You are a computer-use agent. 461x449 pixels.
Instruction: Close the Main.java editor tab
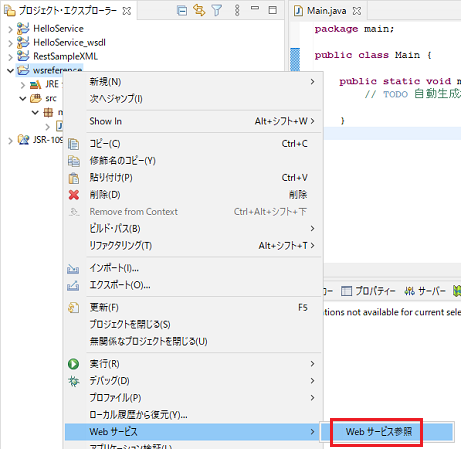pos(357,11)
